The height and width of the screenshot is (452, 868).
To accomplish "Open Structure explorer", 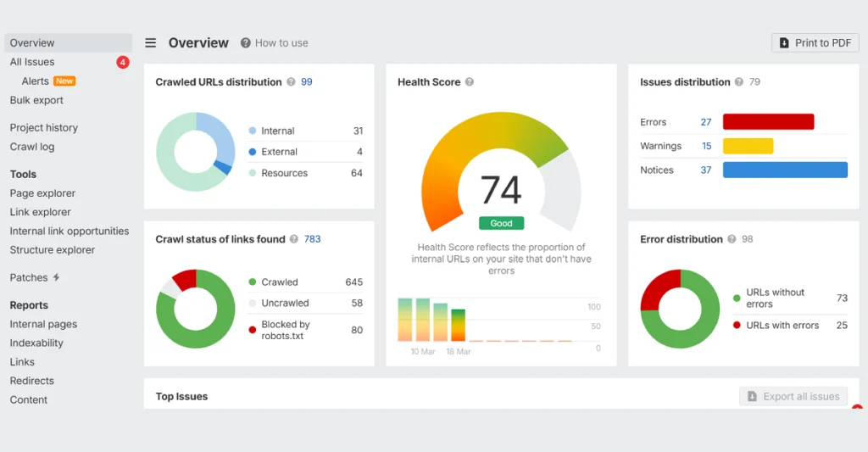I will tap(52, 250).
